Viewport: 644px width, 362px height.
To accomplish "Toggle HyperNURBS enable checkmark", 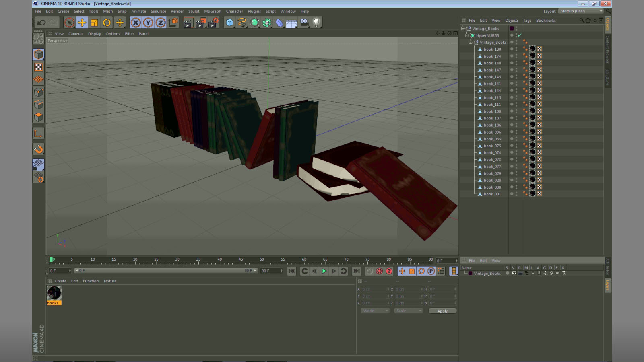I will (x=520, y=35).
